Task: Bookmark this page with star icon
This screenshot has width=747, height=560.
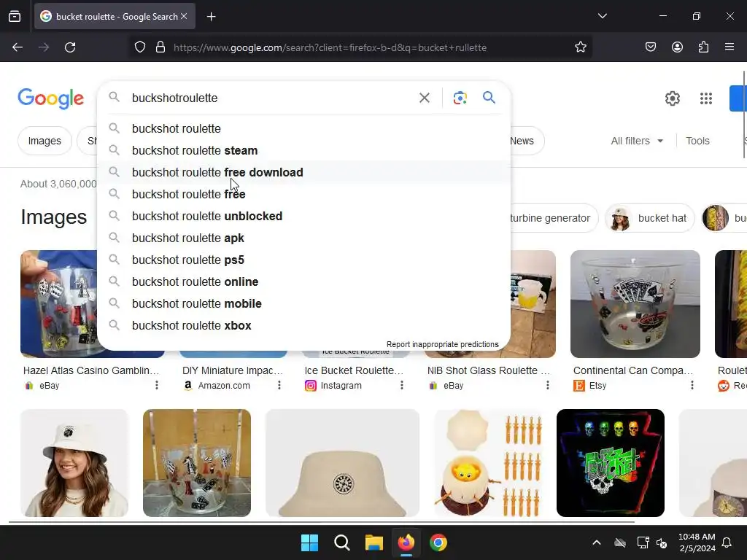Action: tap(580, 47)
